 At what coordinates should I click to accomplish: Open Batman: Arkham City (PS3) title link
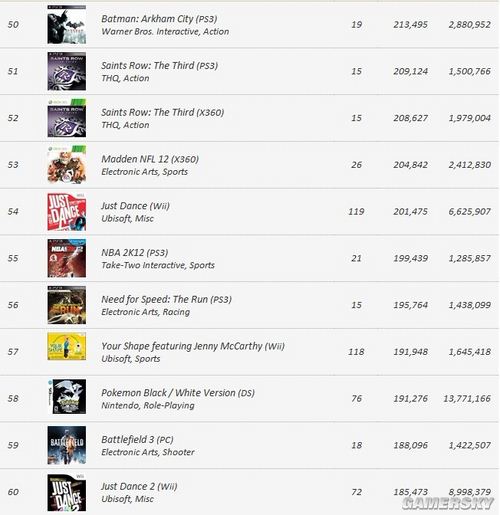pos(159,19)
